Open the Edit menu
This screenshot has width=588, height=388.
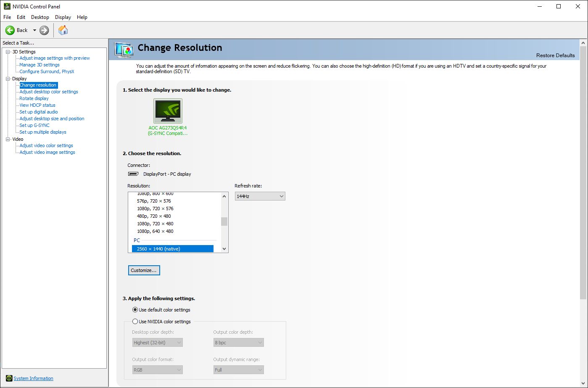click(21, 17)
